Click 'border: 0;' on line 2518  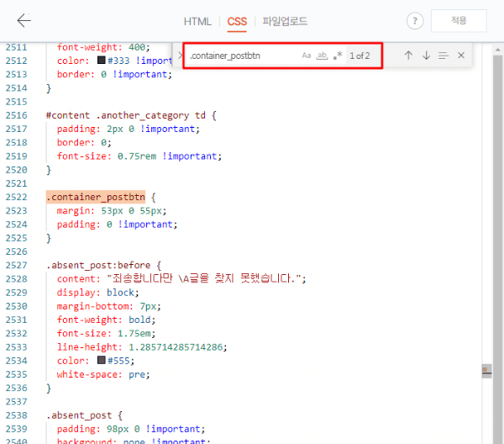coord(84,142)
